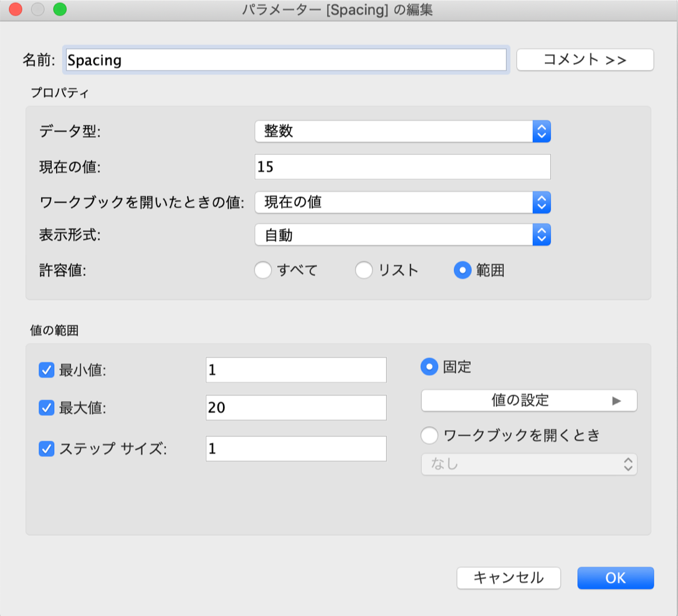Image resolution: width=678 pixels, height=616 pixels.
Task: Click the 最大値 value field
Action: [296, 408]
